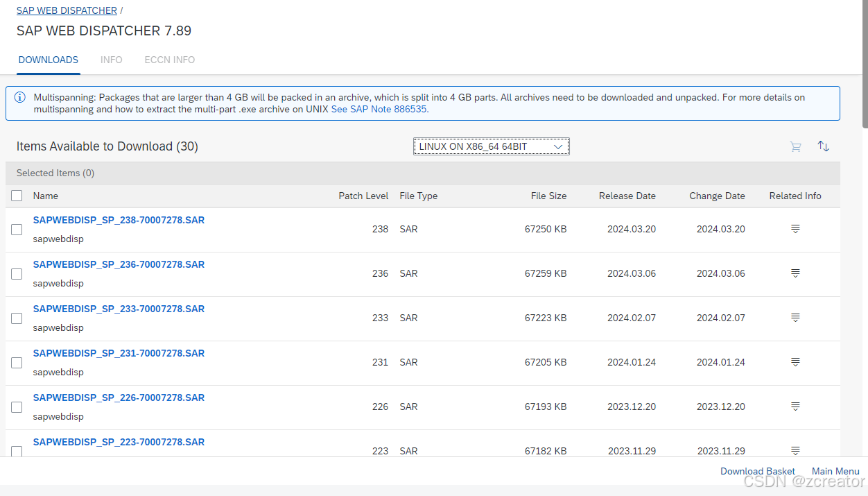Click the 2024.02.07 change date cell
Image resolution: width=868 pixels, height=496 pixels.
721,318
